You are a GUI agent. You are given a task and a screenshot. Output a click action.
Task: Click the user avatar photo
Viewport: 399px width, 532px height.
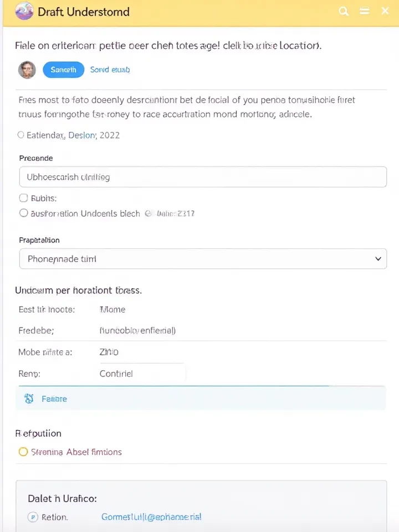coord(27,70)
